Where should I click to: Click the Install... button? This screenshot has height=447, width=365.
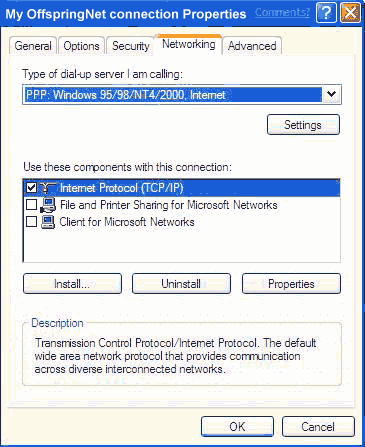click(x=72, y=284)
